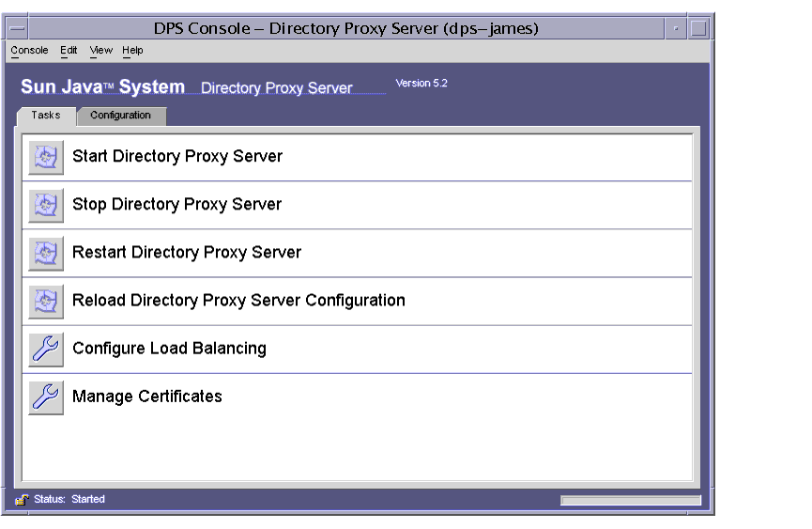Image resolution: width=812 pixels, height=529 pixels.
Task: Click the Manage Certificates wrench icon
Action: pyautogui.click(x=46, y=397)
